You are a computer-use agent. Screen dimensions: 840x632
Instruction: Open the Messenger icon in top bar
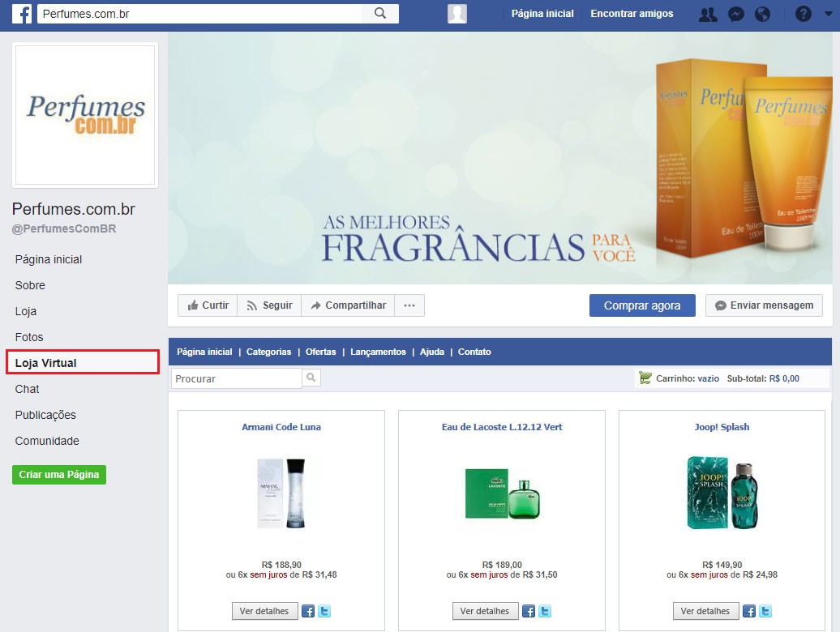tap(736, 14)
